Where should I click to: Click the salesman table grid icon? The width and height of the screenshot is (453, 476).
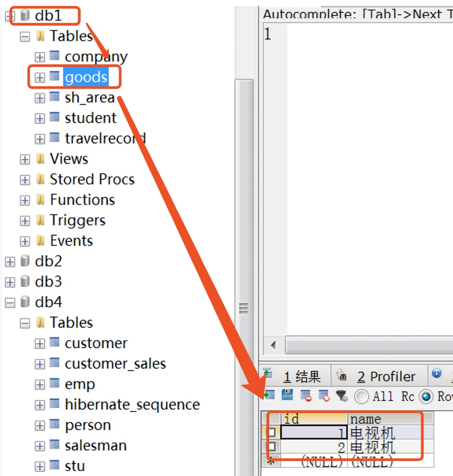click(55, 444)
